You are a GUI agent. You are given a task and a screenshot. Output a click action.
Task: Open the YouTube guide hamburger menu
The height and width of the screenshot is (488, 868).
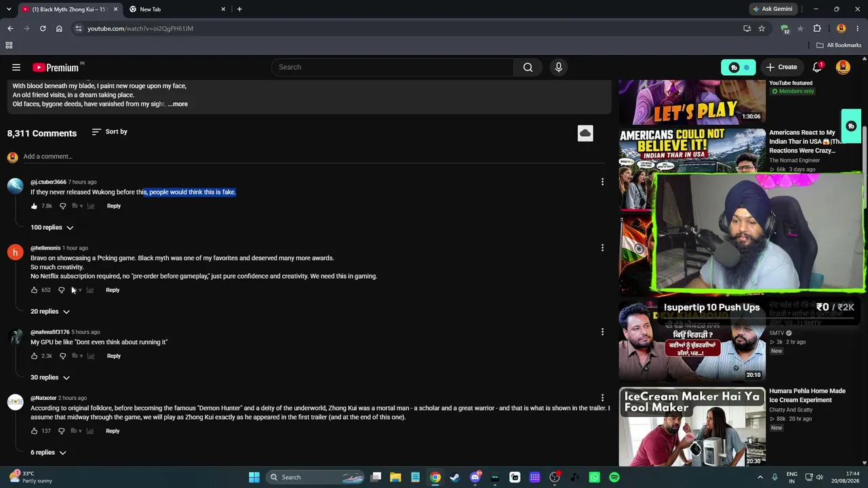pyautogui.click(x=16, y=67)
